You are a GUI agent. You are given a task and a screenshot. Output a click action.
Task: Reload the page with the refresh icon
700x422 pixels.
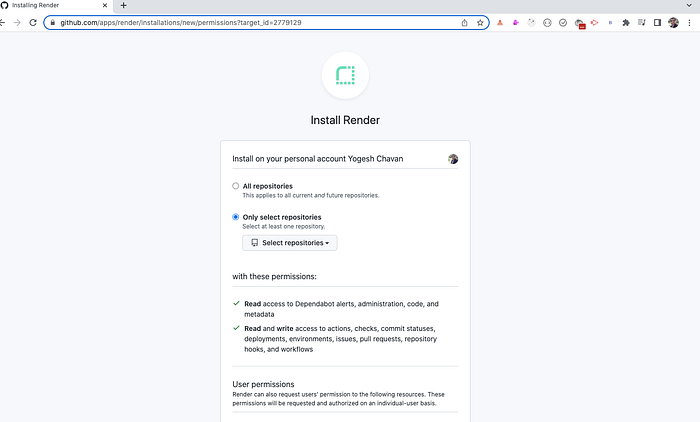(33, 22)
